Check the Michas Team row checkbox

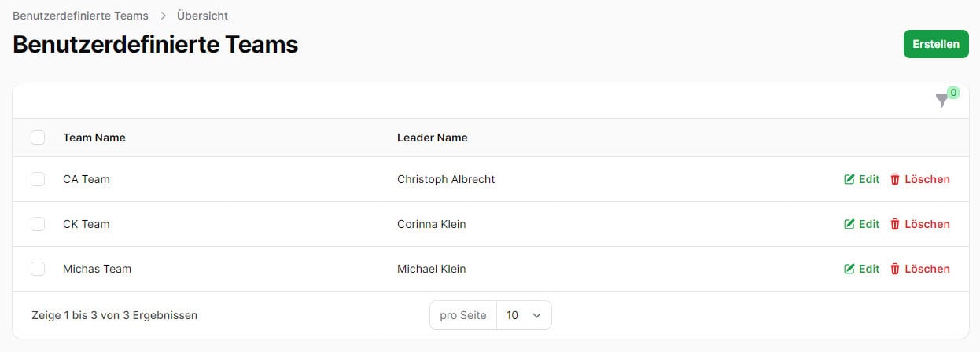[38, 269]
